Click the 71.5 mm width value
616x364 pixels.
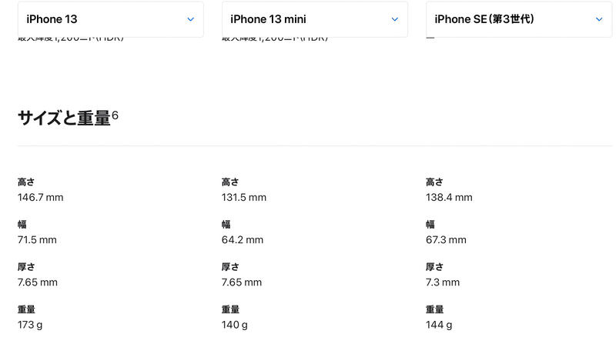pyautogui.click(x=37, y=239)
